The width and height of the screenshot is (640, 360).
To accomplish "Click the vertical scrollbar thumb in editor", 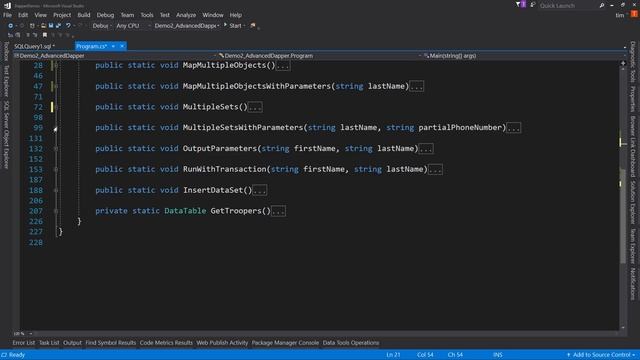I will click(x=623, y=216).
